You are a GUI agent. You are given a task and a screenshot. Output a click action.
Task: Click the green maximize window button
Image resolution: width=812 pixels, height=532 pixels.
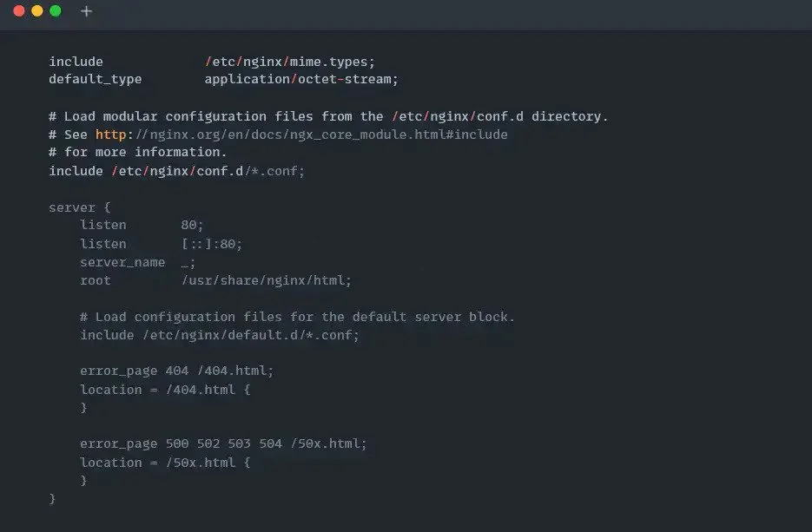click(56, 11)
